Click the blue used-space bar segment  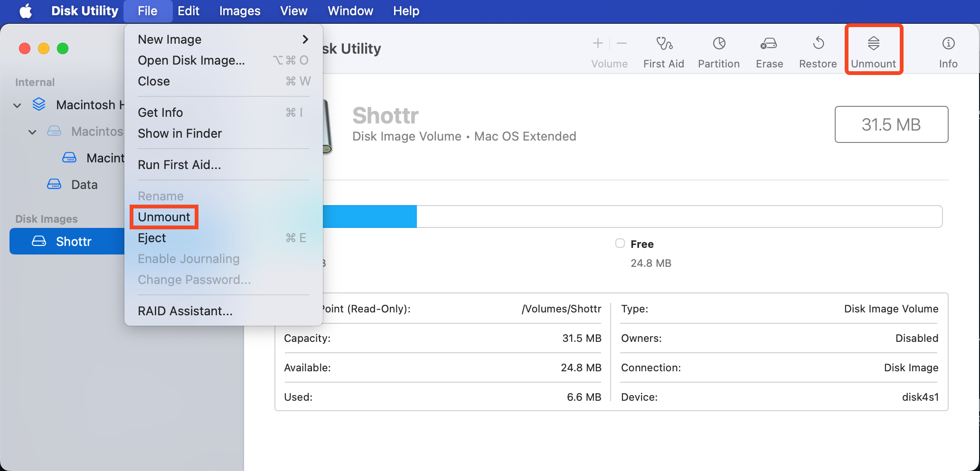click(369, 217)
